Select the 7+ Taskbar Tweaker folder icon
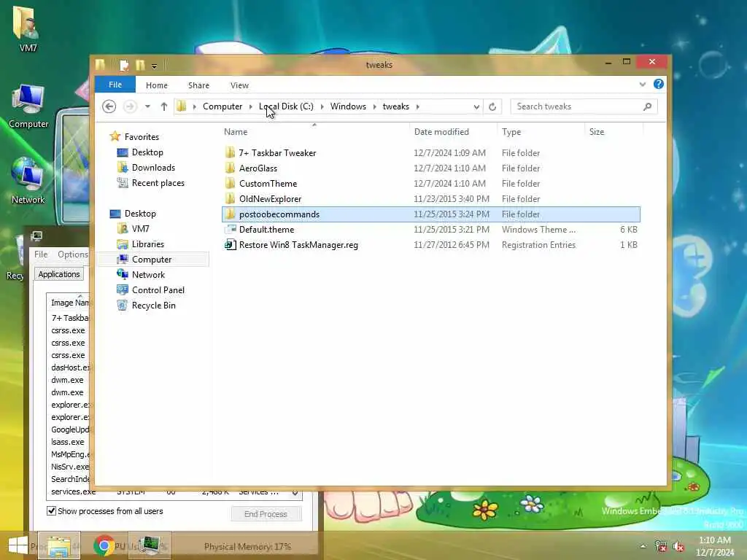Image resolution: width=747 pixels, height=560 pixels. click(231, 153)
